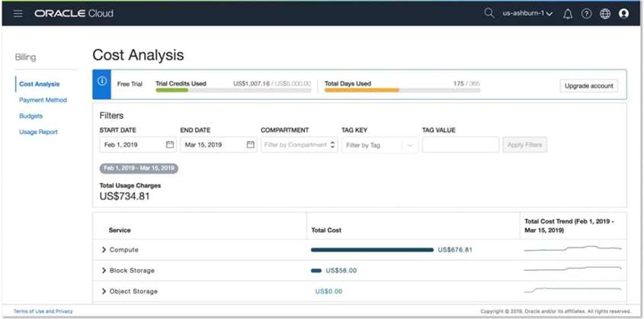The image size is (644, 319).
Task: Click the Compute total cost bar
Action: (x=372, y=250)
